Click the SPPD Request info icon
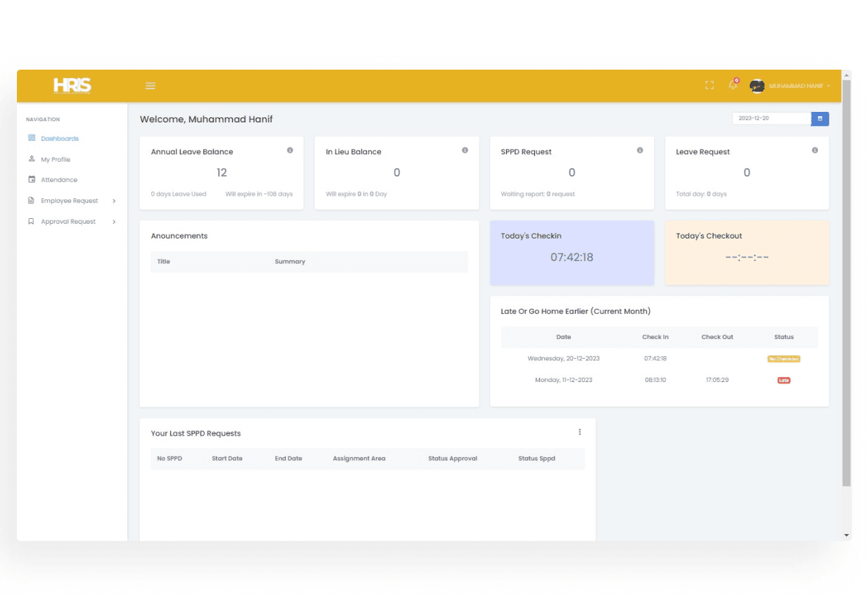 tap(640, 150)
